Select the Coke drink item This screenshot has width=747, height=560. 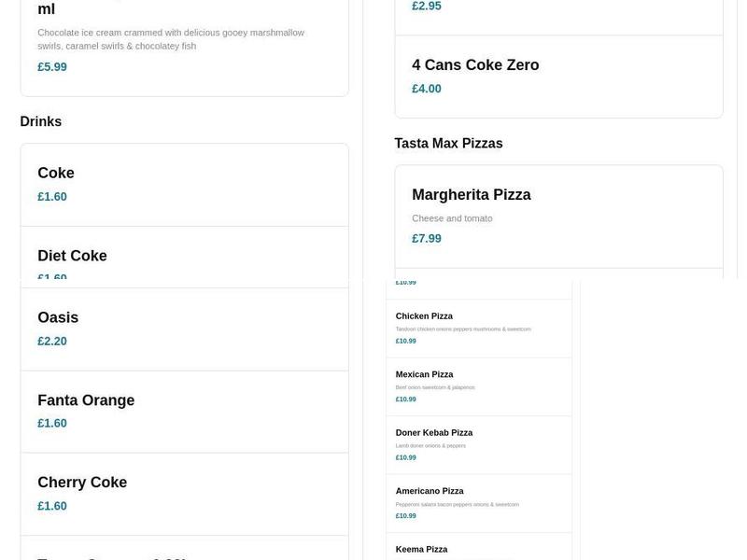click(x=55, y=173)
